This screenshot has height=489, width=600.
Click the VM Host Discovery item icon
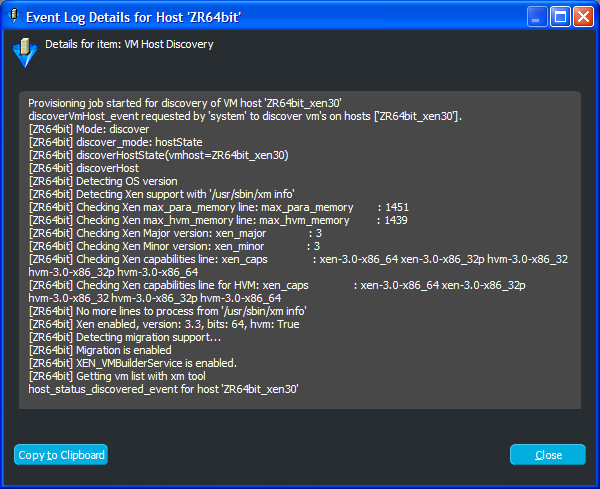pyautogui.click(x=25, y=52)
